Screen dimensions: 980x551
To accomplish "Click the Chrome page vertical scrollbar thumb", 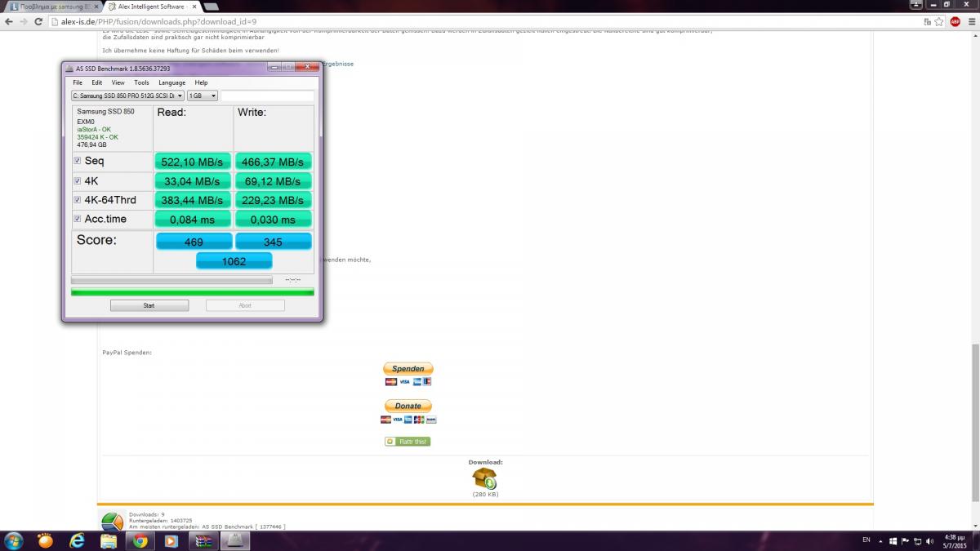I will (x=975, y=421).
